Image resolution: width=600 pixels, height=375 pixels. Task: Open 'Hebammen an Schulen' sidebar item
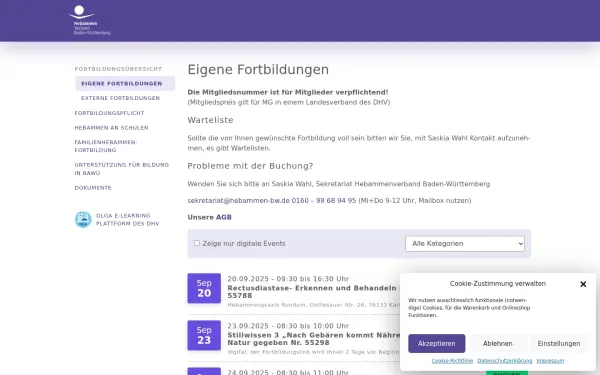click(111, 127)
